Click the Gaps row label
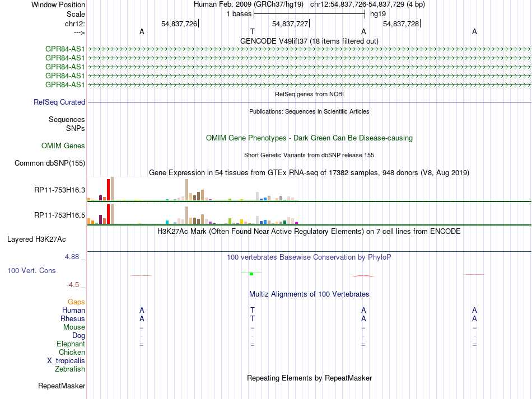This screenshot has width=532, height=399. click(x=76, y=302)
